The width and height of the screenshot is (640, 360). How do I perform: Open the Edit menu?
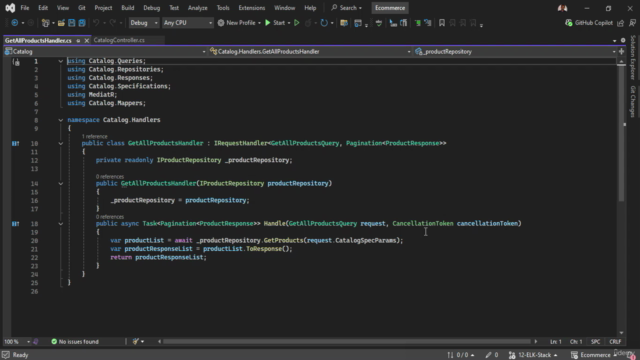pyautogui.click(x=43, y=8)
